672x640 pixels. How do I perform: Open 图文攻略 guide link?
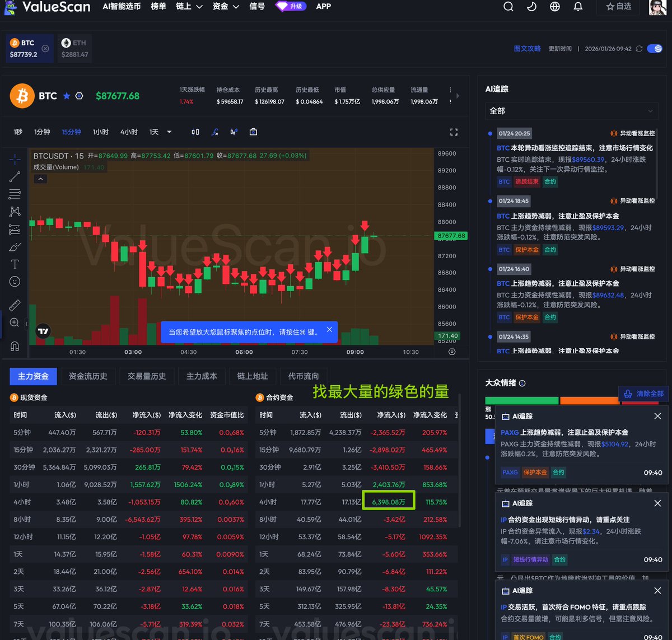pos(528,49)
